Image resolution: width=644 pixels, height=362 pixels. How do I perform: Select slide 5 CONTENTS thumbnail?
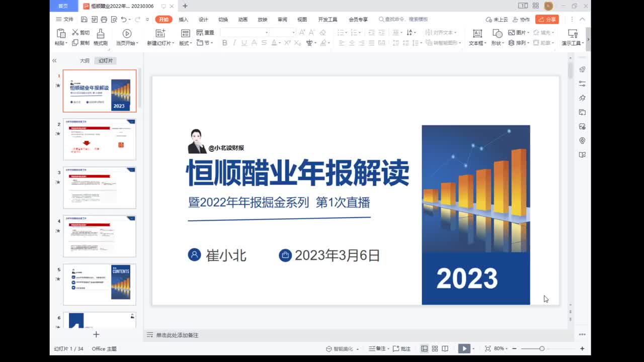100,285
